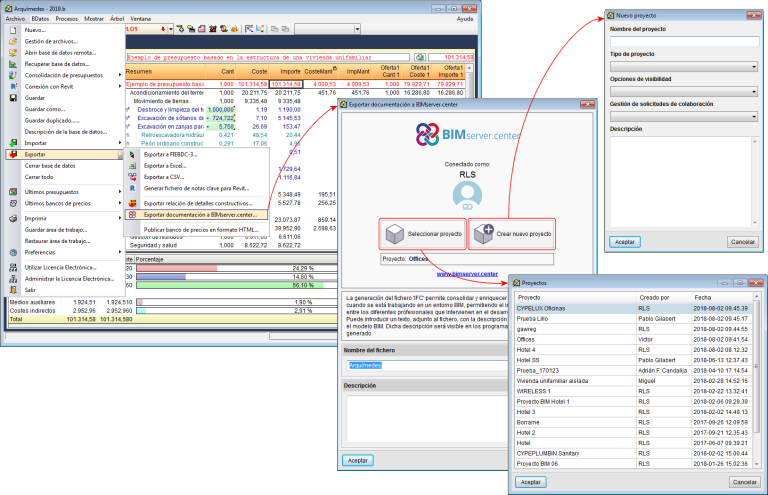Click the hard-hat worker toolbar icon
768x495 pixels.
[235, 29]
